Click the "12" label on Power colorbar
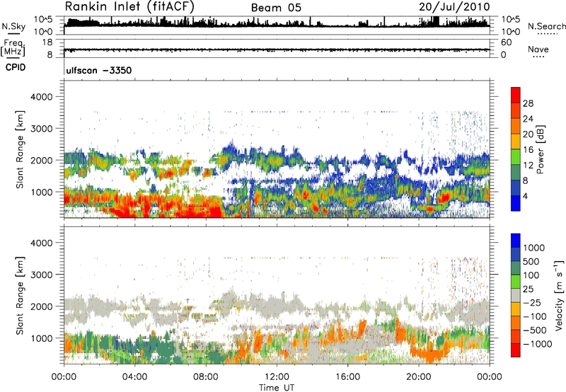This screenshot has width=566, height=392. (528, 166)
